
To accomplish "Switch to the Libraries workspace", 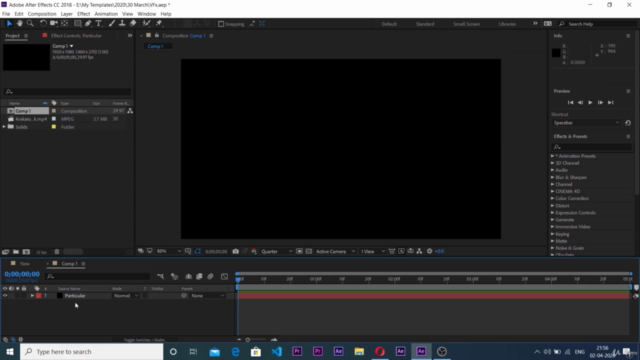I will click(x=507, y=24).
